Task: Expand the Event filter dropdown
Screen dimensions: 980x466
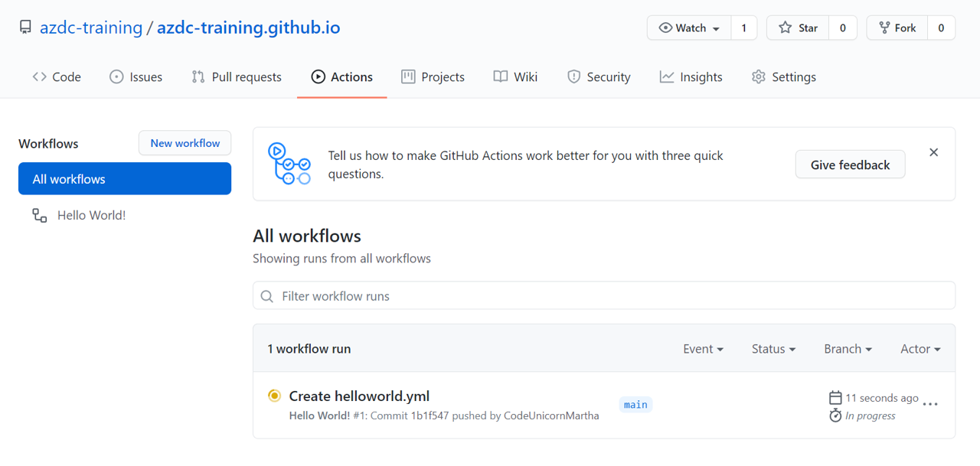Action: point(703,349)
